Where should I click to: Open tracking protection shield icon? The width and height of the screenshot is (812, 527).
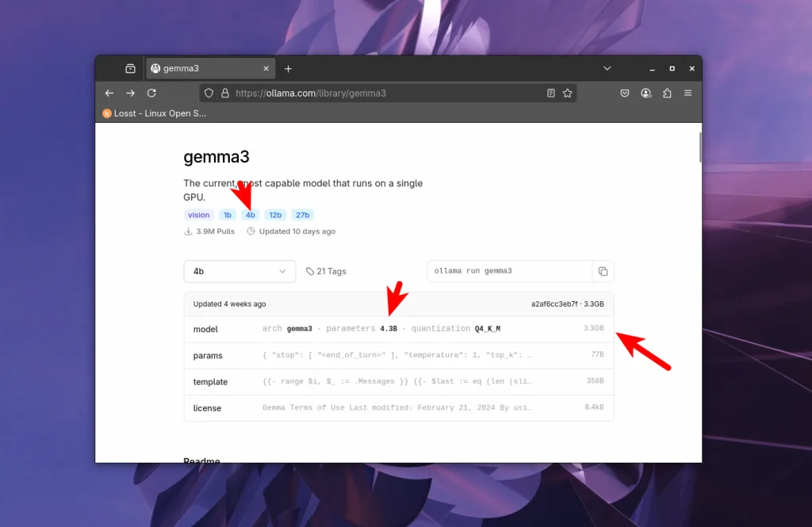[x=209, y=94]
